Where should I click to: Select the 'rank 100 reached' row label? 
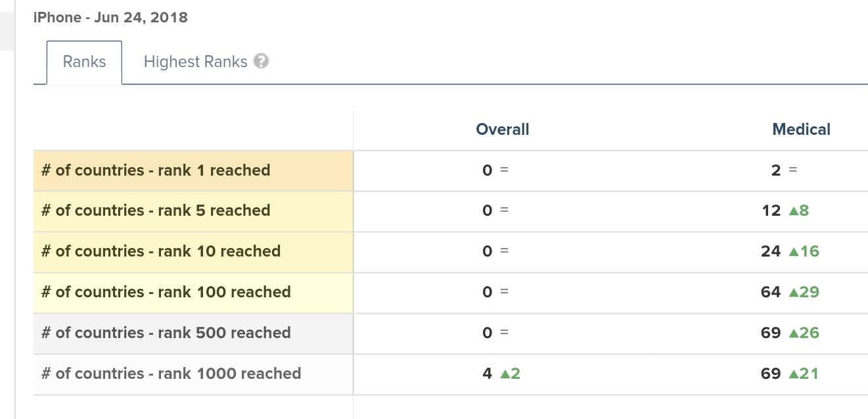166,293
